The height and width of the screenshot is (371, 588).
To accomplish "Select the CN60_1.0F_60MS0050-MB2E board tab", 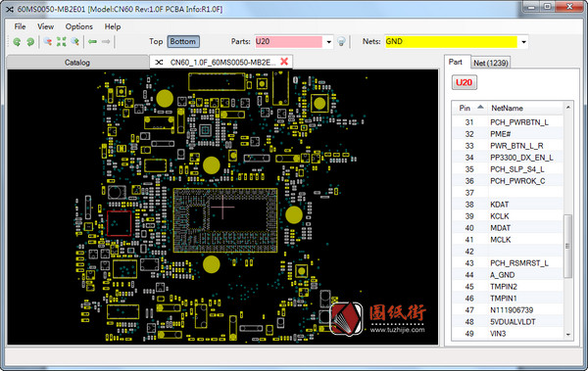I will (222, 63).
